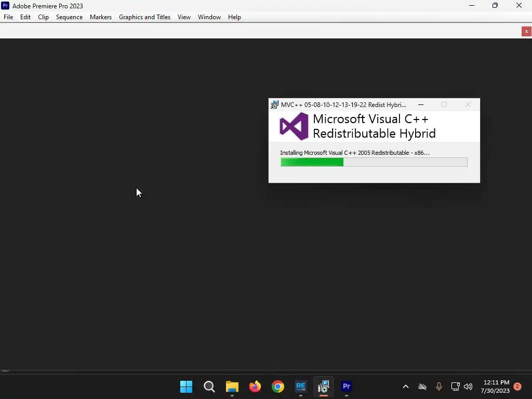This screenshot has width=532, height=399.
Task: Click the Visual Studio purple logo
Action: point(294,126)
